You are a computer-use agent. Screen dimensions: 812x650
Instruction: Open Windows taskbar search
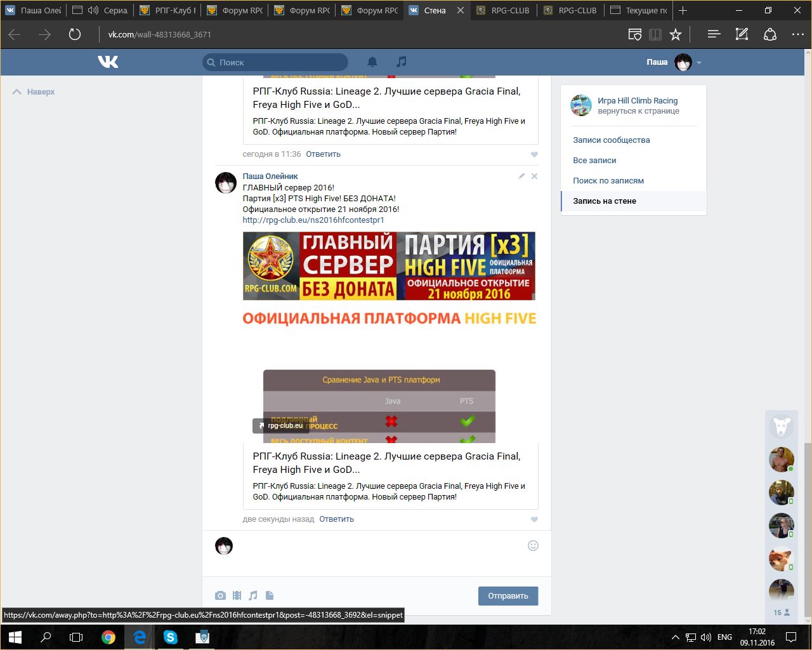click(x=46, y=637)
